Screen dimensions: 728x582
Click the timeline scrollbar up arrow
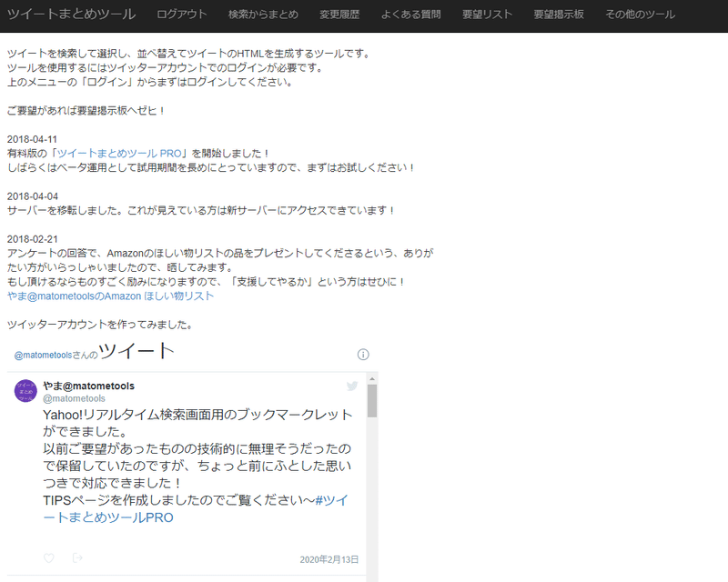coord(372,378)
